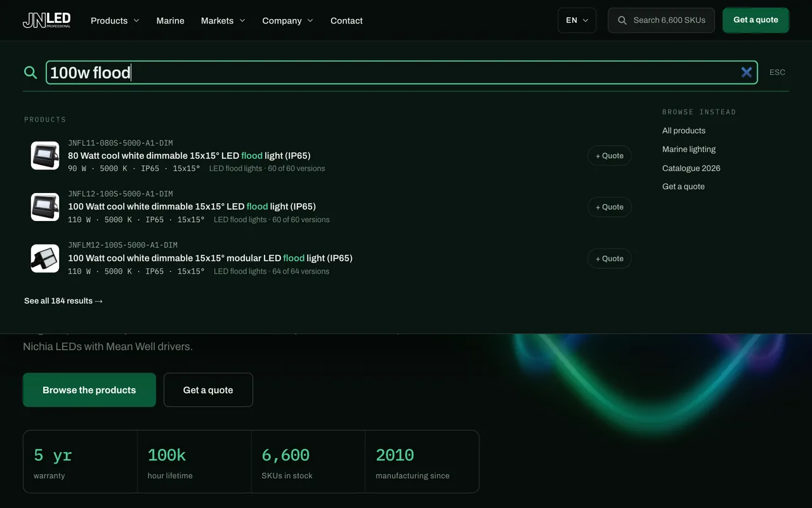Click the '2010' manufacturing since stat
The image size is (812, 508).
click(x=422, y=462)
